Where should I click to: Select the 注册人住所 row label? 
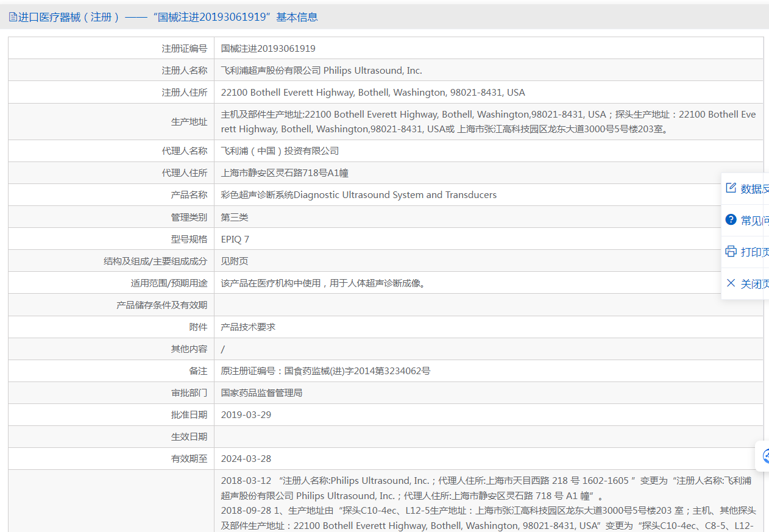[184, 93]
